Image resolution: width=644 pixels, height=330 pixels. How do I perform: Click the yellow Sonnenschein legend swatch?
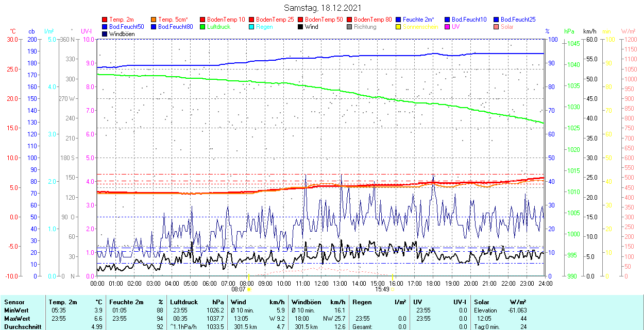tap(399, 27)
